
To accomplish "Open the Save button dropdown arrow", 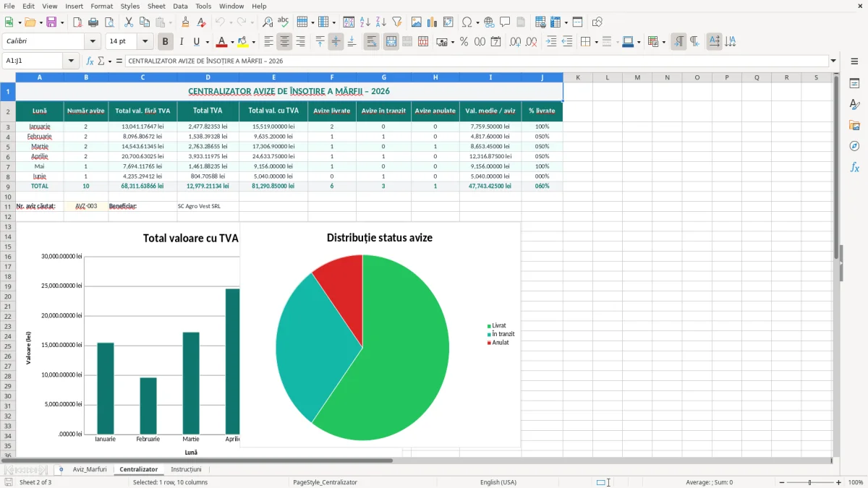I will point(61,22).
